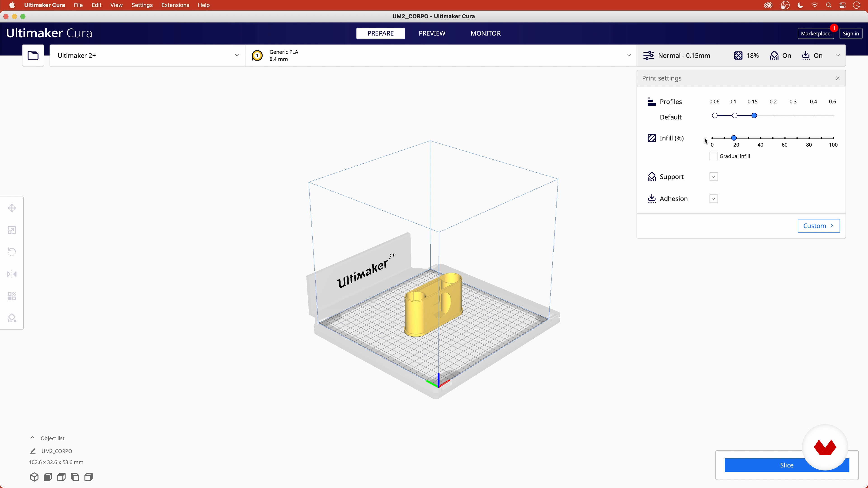The image size is (868, 488).
Task: Select the Move tool in left toolbar
Action: [x=12, y=208]
